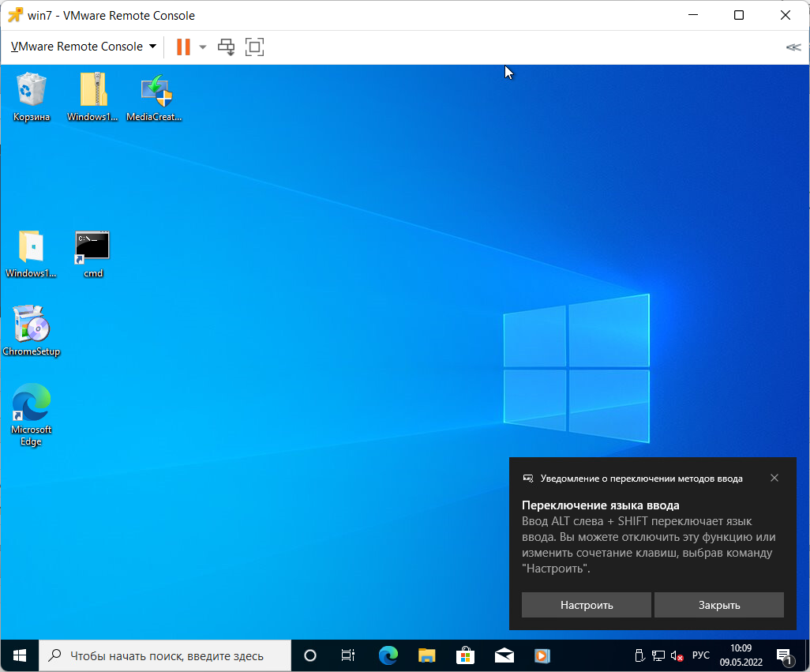Open the Windows Start menu
This screenshot has width=810, height=672.
pyautogui.click(x=18, y=655)
